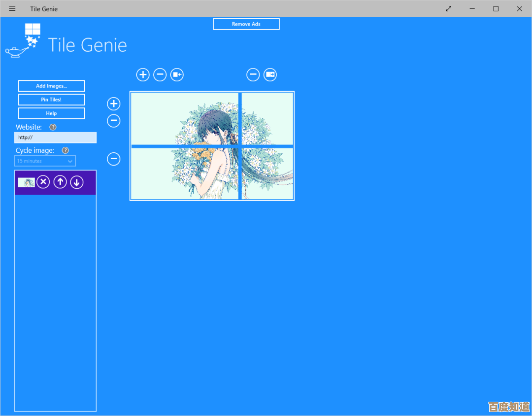Click the Add Images... button
Viewport: 532px width, 416px height.
pos(52,86)
